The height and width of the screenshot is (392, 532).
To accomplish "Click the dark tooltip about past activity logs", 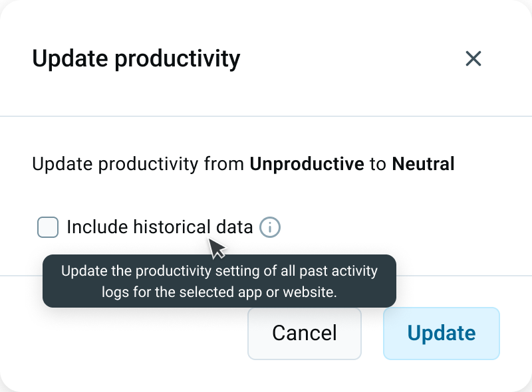I will click(219, 281).
